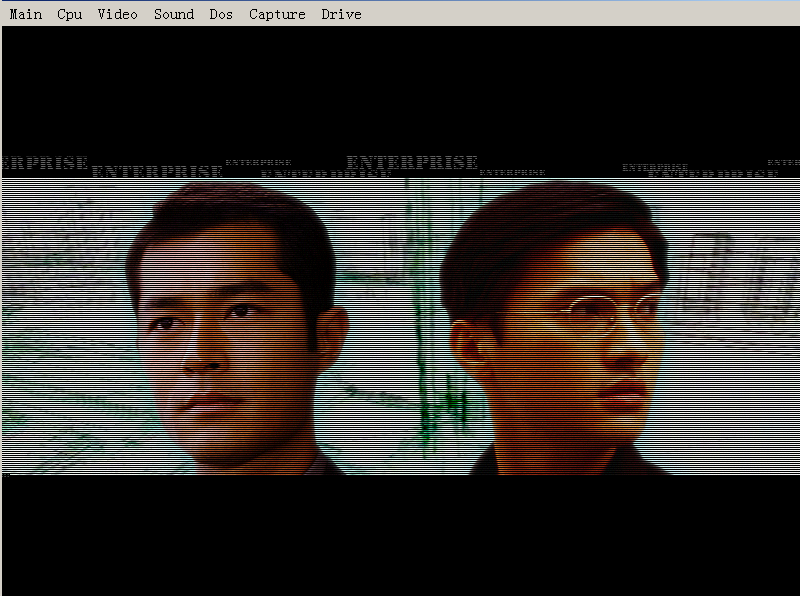Image resolution: width=800 pixels, height=596 pixels.
Task: Open the Drive menu
Action: (x=341, y=14)
